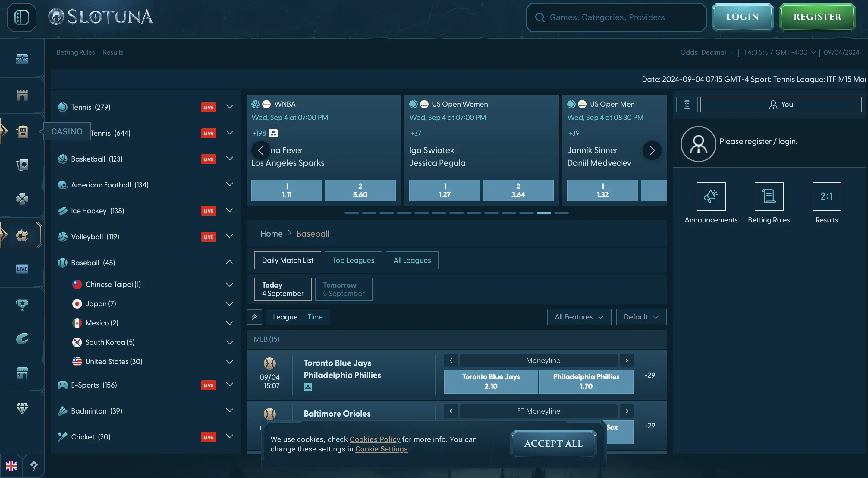Click stats icon next to +198
The image size is (868, 478).
pyautogui.click(x=273, y=133)
